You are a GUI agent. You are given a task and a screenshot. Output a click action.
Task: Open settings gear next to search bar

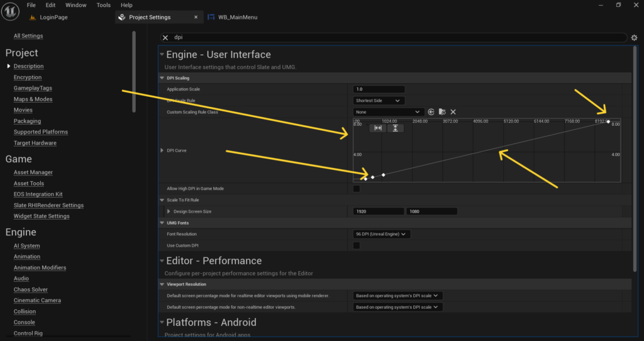coord(634,37)
